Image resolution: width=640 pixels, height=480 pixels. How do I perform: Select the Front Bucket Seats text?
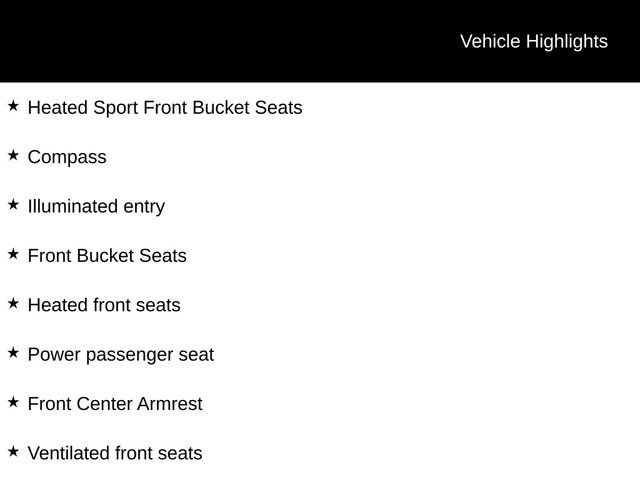107,256
